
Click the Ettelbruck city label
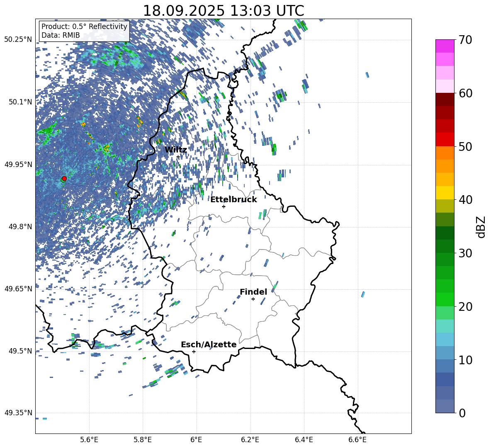pyautogui.click(x=233, y=200)
